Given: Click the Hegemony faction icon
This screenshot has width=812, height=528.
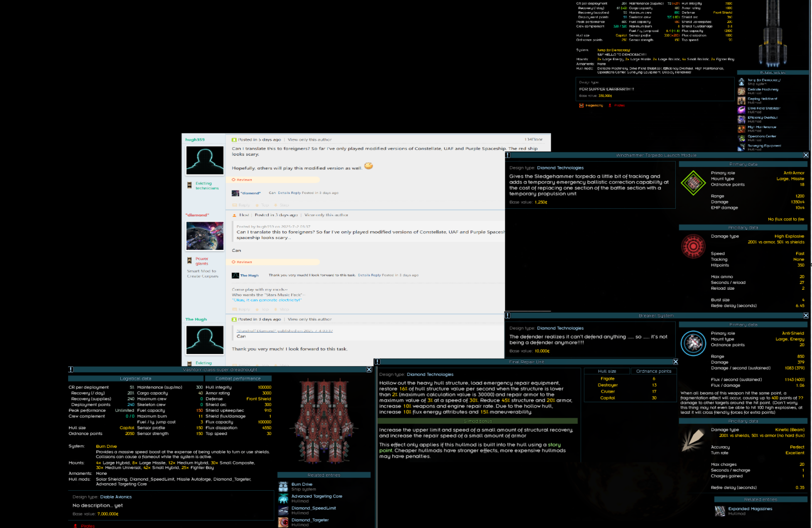Looking at the screenshot, I should click(581, 105).
